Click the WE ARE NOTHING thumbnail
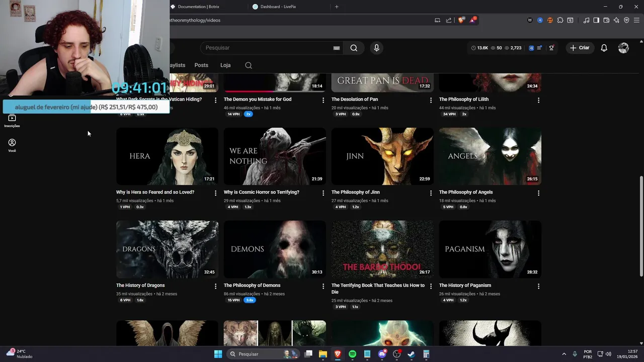 click(275, 156)
